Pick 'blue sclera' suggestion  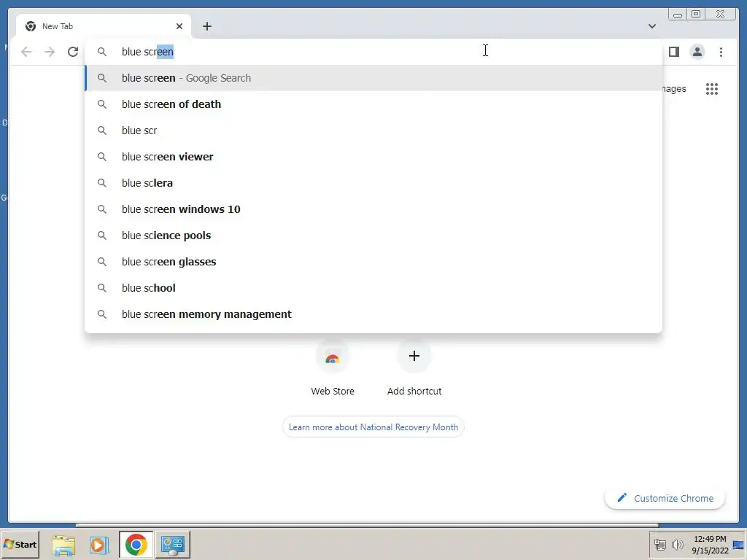point(373,183)
